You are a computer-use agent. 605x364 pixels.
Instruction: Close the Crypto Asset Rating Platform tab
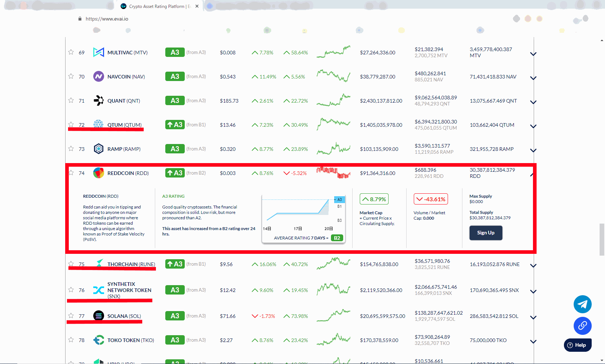(197, 6)
